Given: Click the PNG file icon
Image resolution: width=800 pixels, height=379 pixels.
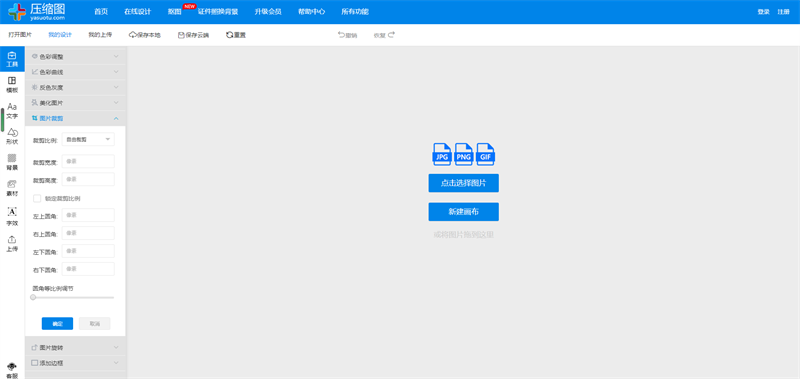Looking at the screenshot, I should [x=463, y=154].
